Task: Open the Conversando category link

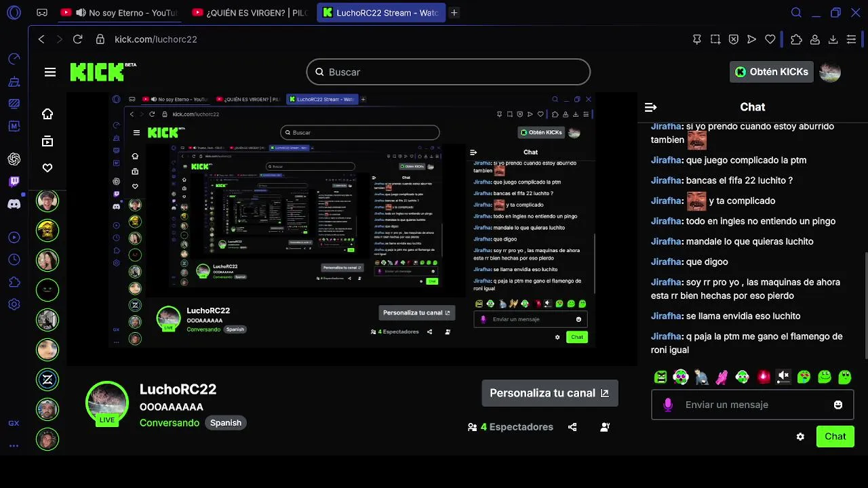Action: tap(170, 423)
